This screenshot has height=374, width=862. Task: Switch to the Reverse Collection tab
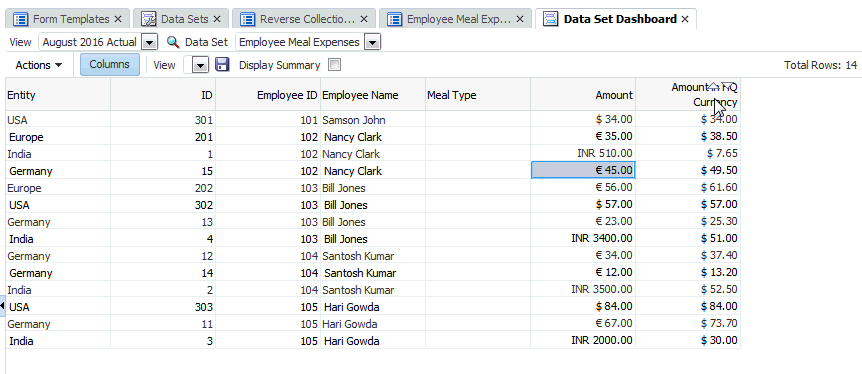click(304, 19)
